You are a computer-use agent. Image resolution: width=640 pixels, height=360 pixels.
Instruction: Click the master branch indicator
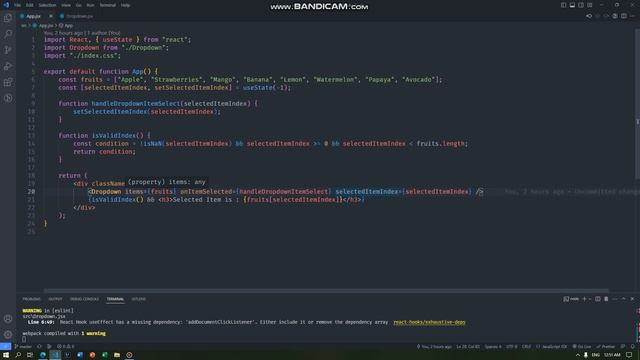tap(23, 347)
